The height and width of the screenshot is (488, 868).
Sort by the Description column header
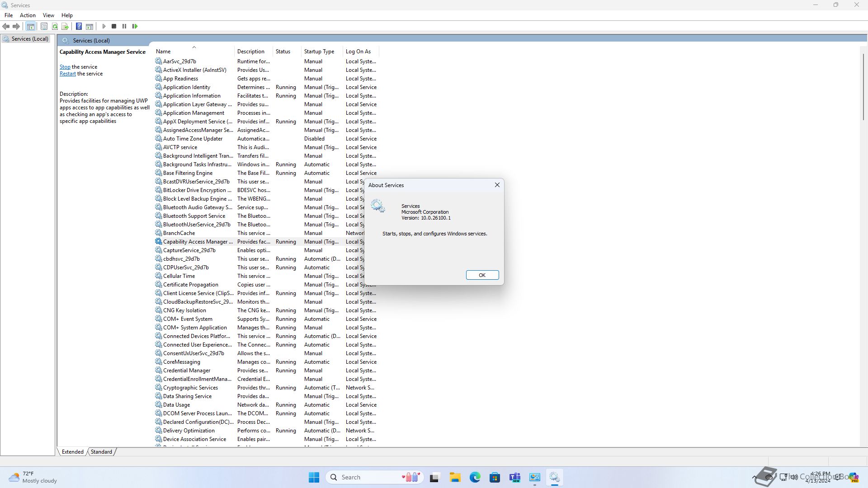pyautogui.click(x=253, y=52)
